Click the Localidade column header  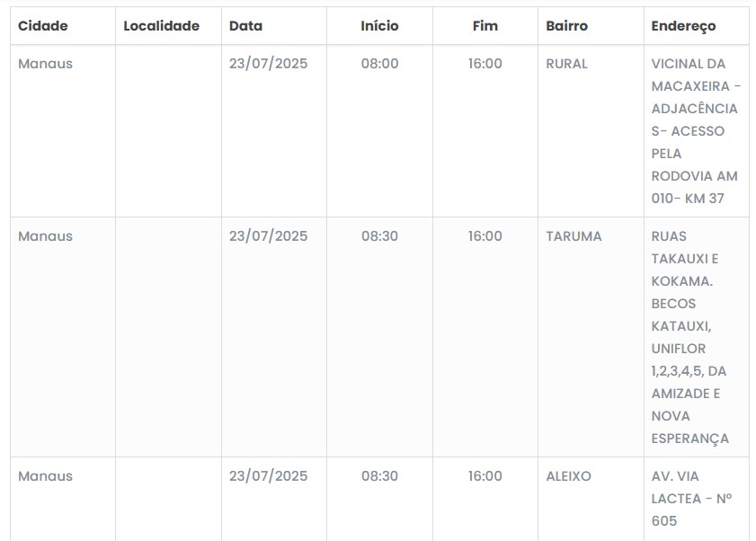click(x=161, y=26)
